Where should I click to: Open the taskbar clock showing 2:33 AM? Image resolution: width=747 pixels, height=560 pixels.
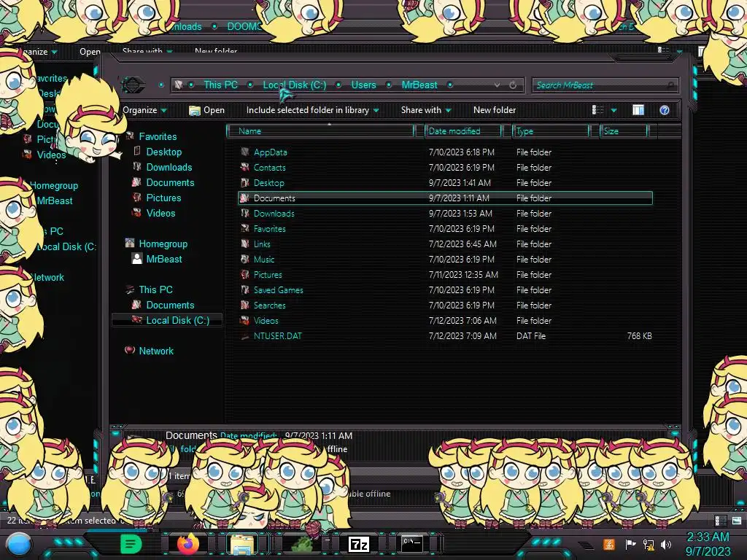click(x=708, y=544)
